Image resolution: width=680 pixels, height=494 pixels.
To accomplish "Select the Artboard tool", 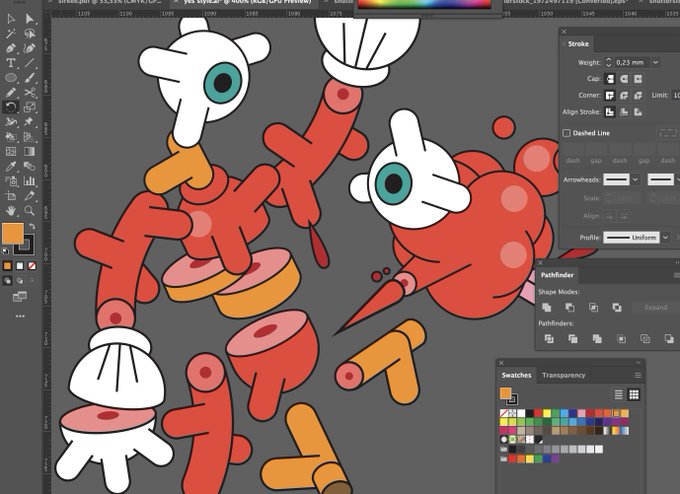I will 11,196.
